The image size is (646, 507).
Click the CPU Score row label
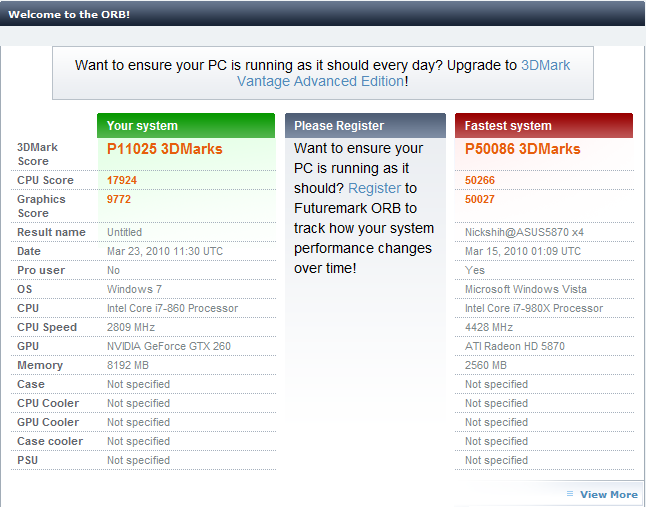click(x=45, y=180)
